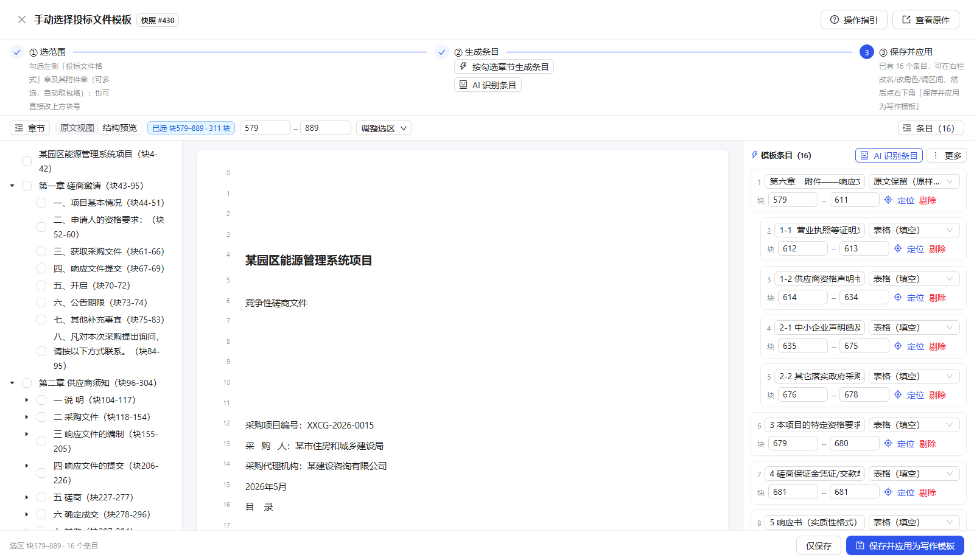Screen dimensions: 974x560
Task: Click step 1 选范围 checkmark icon
Action: coord(17,52)
